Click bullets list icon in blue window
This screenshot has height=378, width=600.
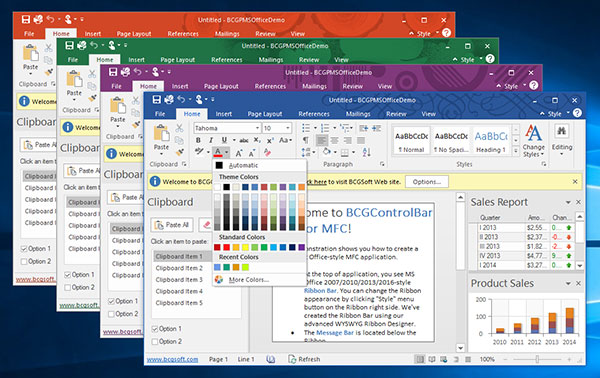tap(306, 128)
